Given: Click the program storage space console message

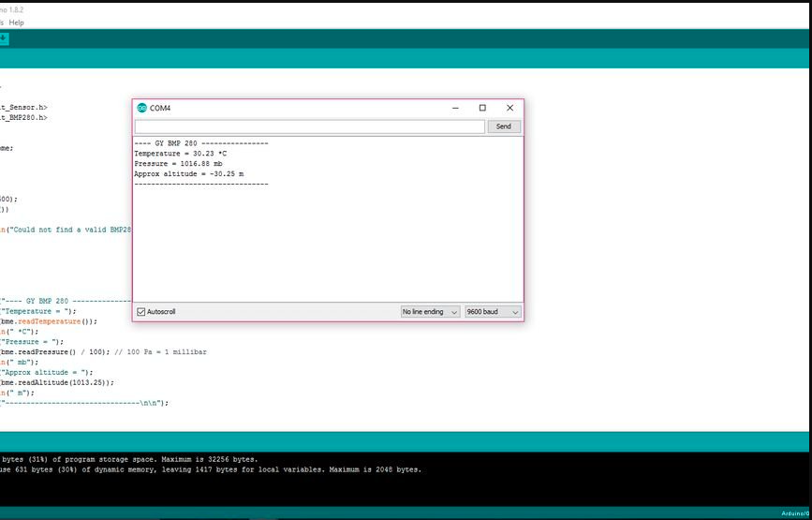Looking at the screenshot, I should coord(129,459).
